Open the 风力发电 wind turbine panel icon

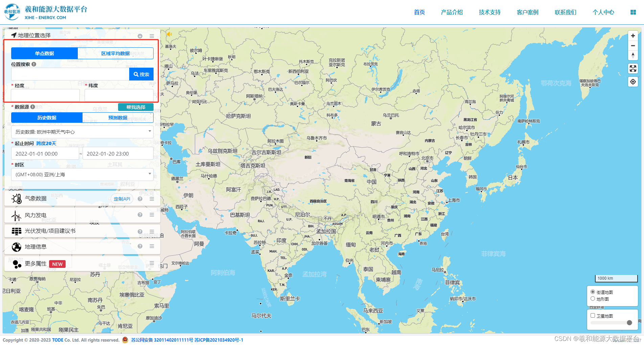(16, 215)
